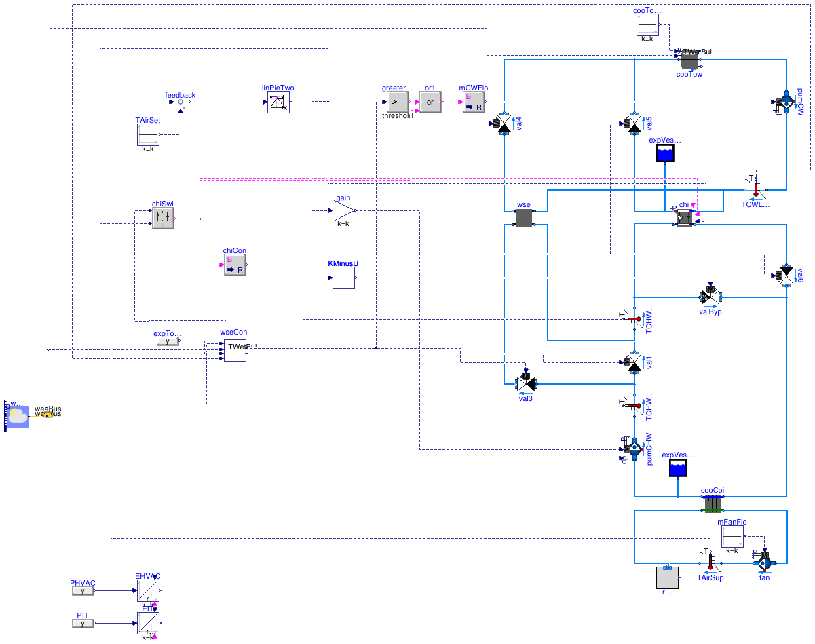Select lower expVes near cooCoi
This screenshot has width=815, height=644.
coord(677,469)
